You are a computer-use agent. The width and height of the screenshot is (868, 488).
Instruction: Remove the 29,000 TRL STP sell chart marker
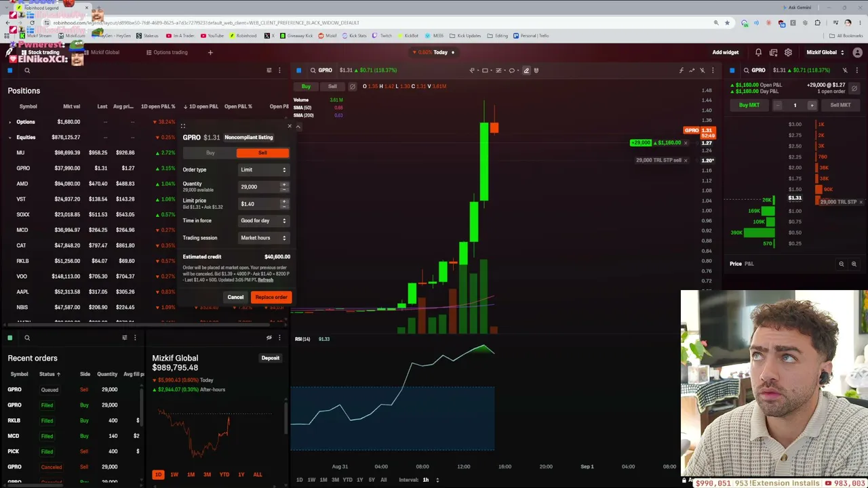point(686,161)
